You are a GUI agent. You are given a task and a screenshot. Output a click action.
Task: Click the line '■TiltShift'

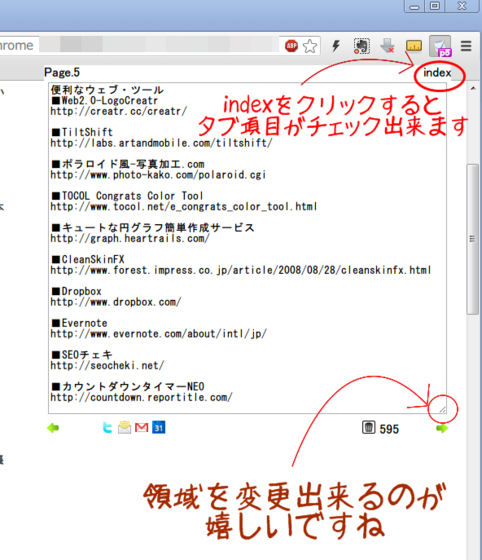coord(82,132)
